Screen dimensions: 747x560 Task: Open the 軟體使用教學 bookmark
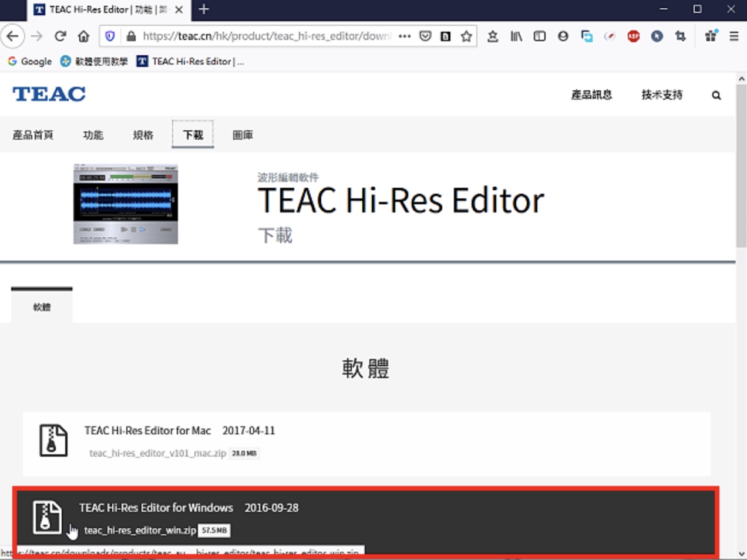[x=94, y=61]
